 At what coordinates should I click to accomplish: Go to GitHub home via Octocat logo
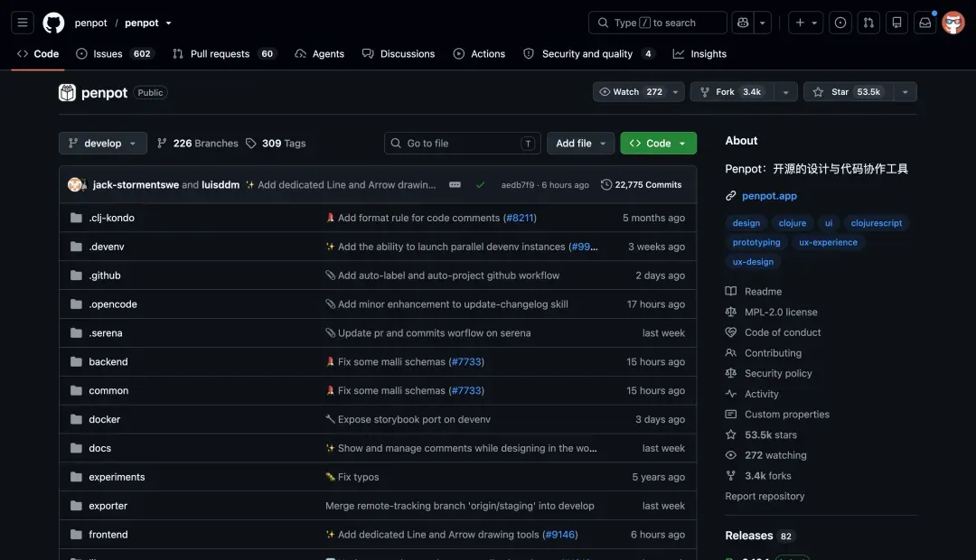coord(53,23)
